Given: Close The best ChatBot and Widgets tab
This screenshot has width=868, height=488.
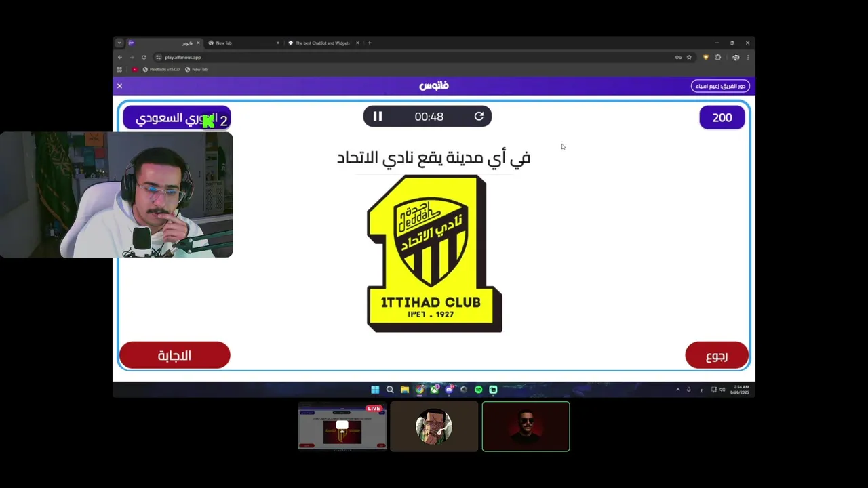Looking at the screenshot, I should (357, 43).
